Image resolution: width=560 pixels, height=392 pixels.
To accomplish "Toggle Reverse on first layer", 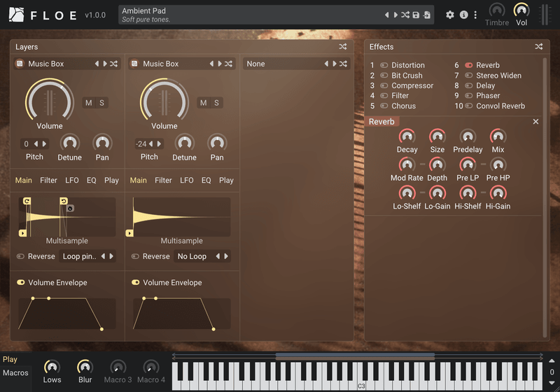I will [x=20, y=256].
